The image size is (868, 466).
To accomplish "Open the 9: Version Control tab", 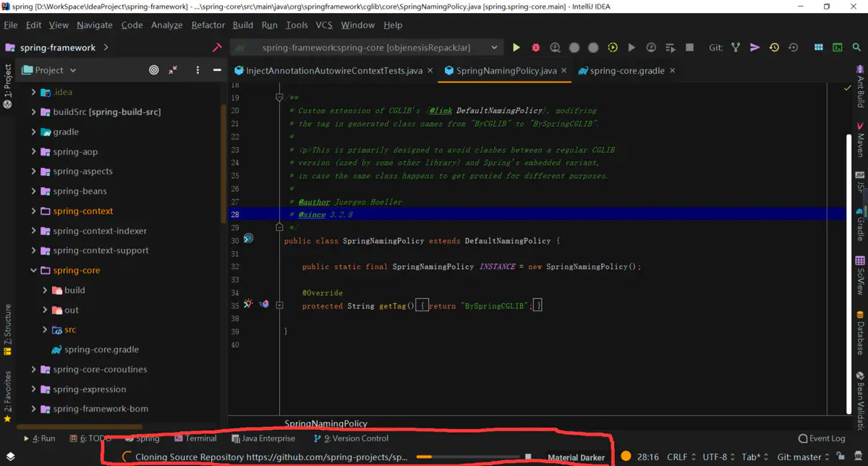I will [x=351, y=438].
